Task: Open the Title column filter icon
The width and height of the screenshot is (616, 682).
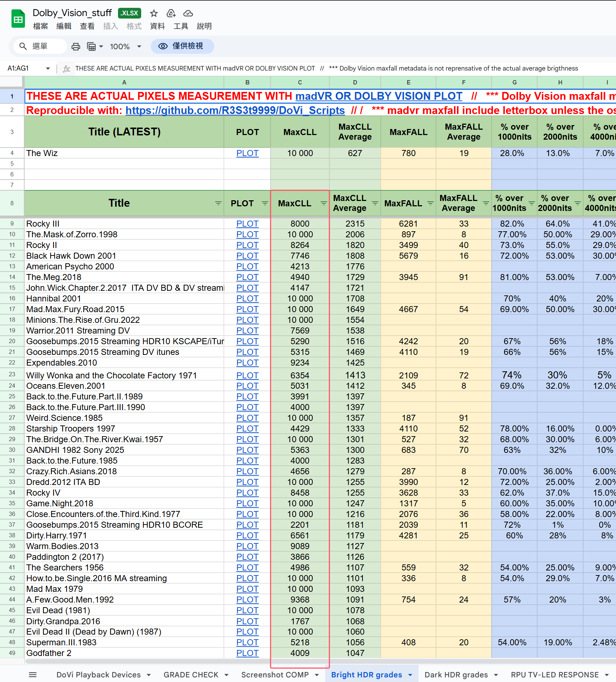Action: (218, 203)
